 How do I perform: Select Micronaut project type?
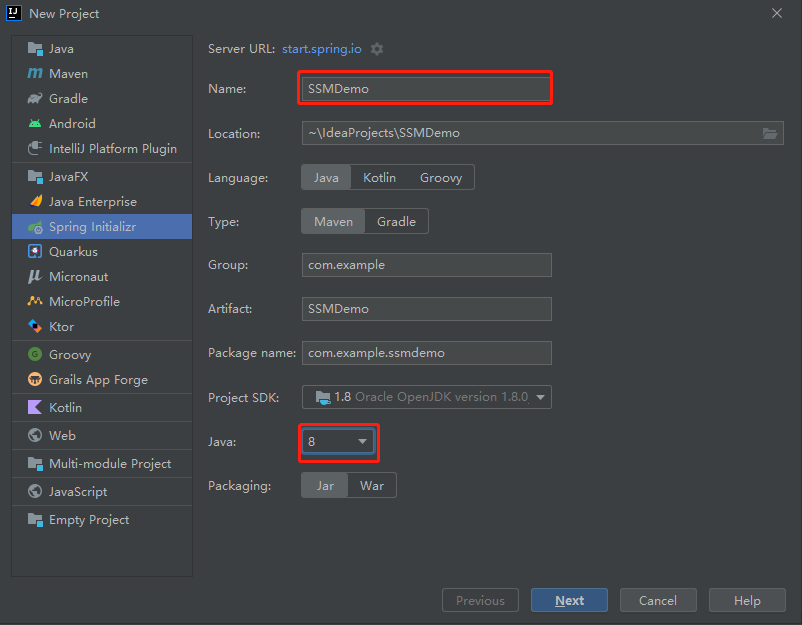(102, 277)
